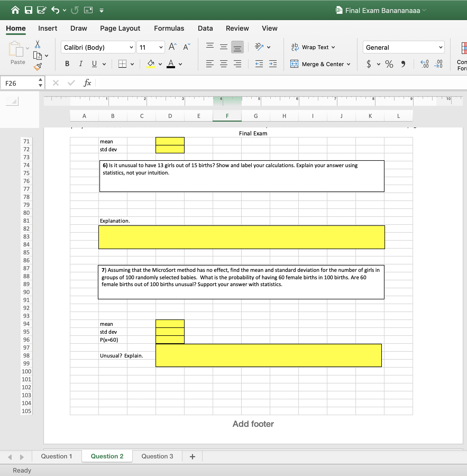
Task: Click the Cut scissors icon
Action: [38, 44]
